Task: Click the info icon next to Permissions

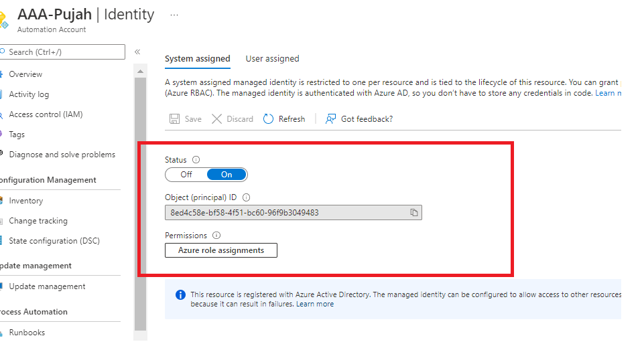Action: click(x=216, y=236)
